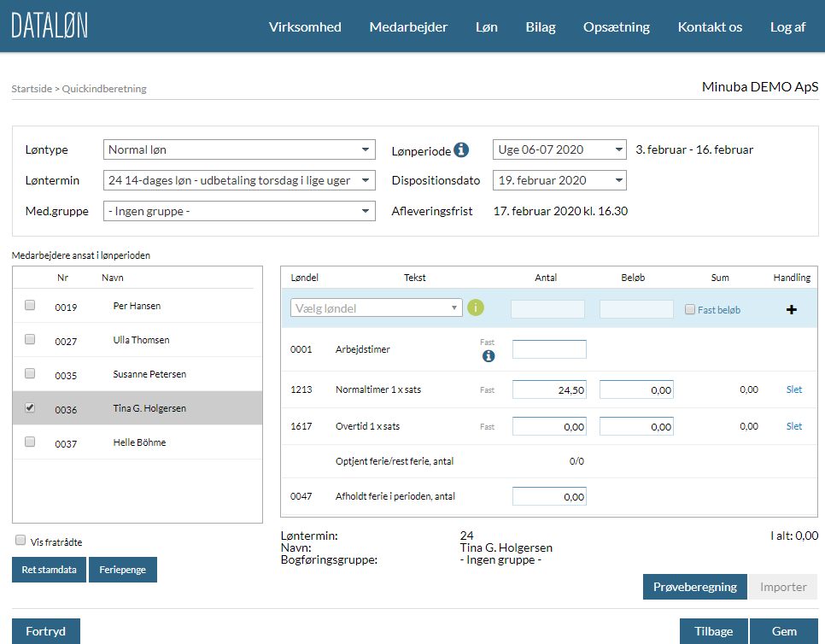Click the Fortryd button
The image size is (825, 644).
(46, 631)
